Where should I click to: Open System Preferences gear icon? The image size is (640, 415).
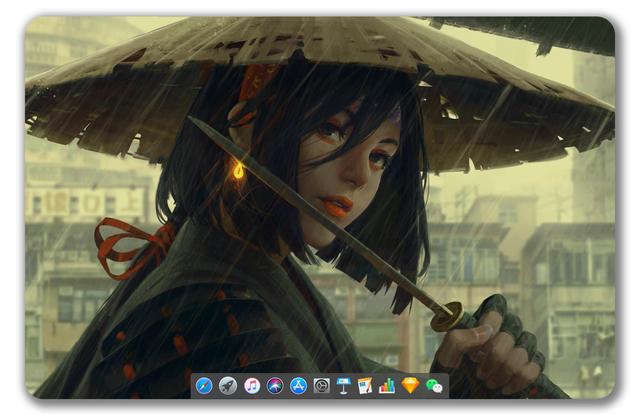pyautogui.click(x=322, y=386)
